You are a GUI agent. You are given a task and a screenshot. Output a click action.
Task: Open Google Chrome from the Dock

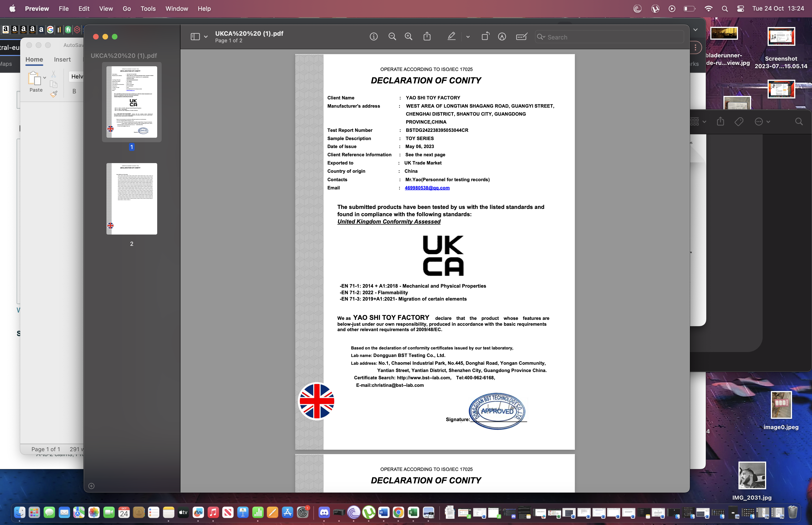pos(398,512)
